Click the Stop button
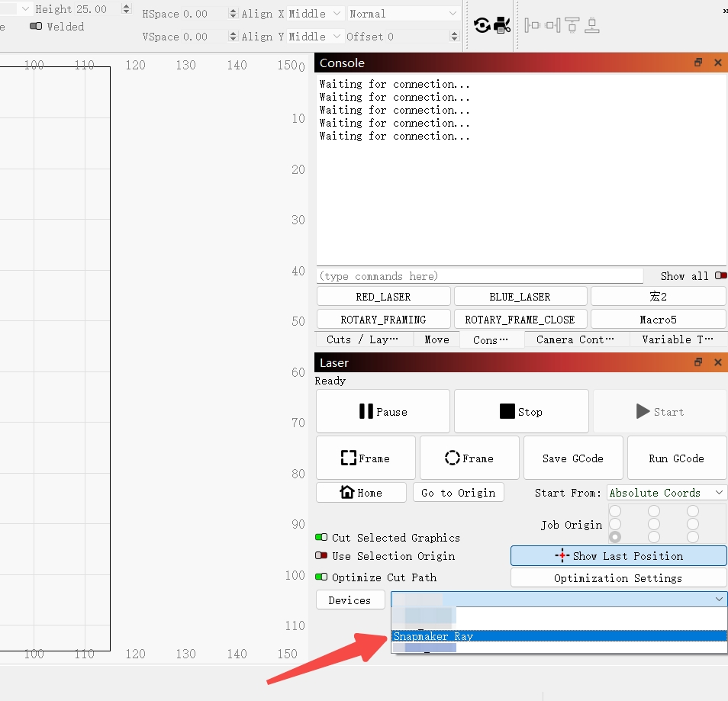This screenshot has height=701, width=728. (x=521, y=411)
